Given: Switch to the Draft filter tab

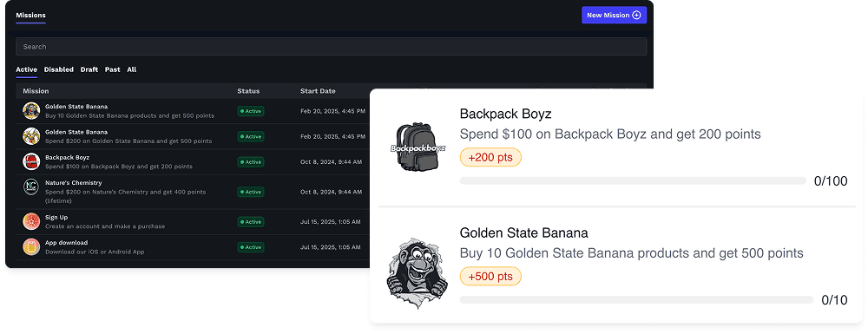Looking at the screenshot, I should click(x=89, y=69).
